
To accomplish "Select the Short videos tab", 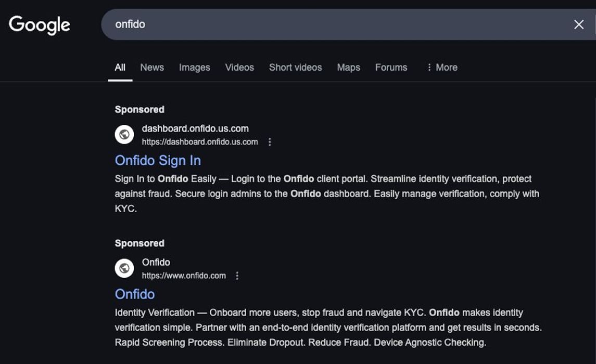I will click(x=295, y=67).
